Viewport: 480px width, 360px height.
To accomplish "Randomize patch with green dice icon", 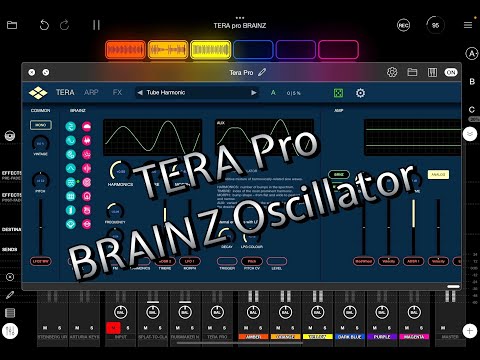I will click(x=338, y=93).
